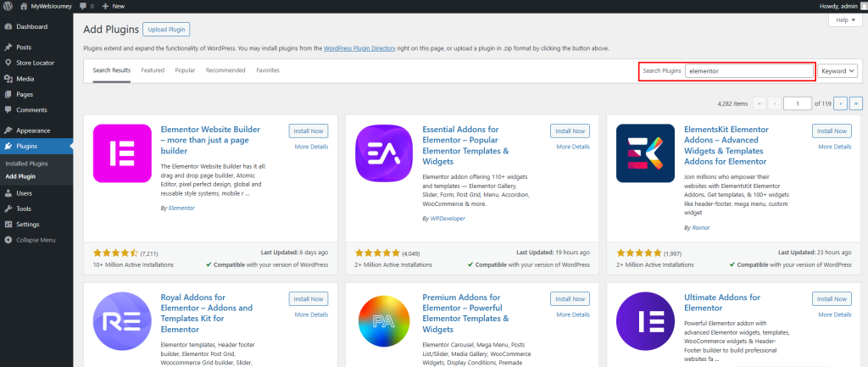Open Premium Addons for Elementor title
The image size is (868, 367).
[465, 314]
